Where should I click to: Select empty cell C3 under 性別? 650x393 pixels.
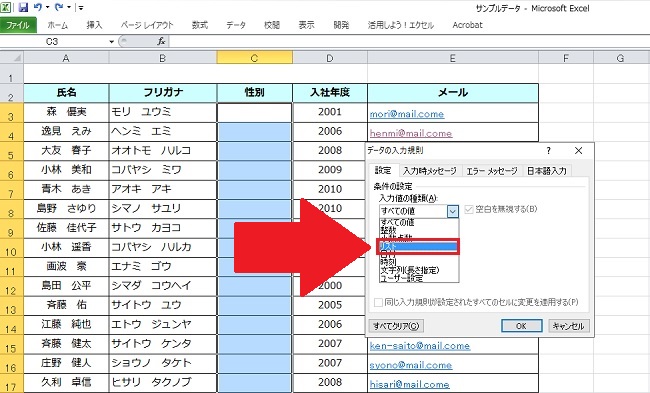pyautogui.click(x=255, y=112)
